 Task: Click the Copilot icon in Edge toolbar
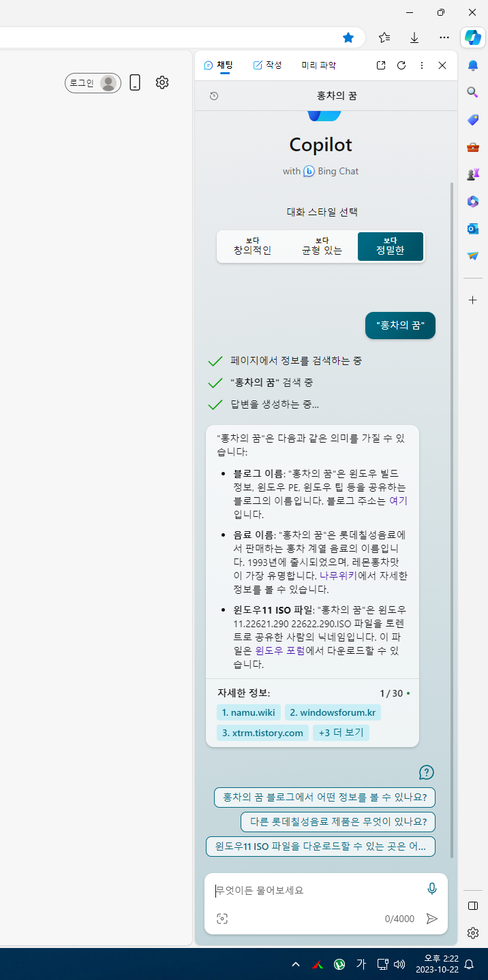(x=472, y=37)
